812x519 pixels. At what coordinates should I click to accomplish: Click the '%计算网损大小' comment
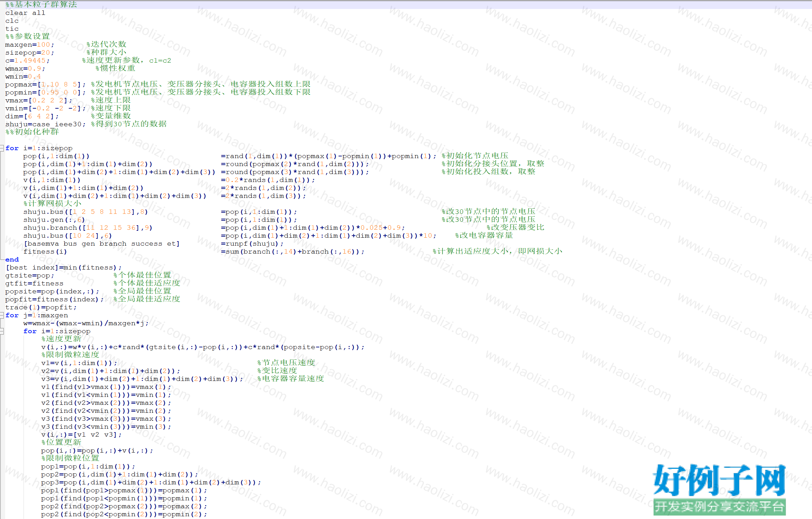pos(52,203)
